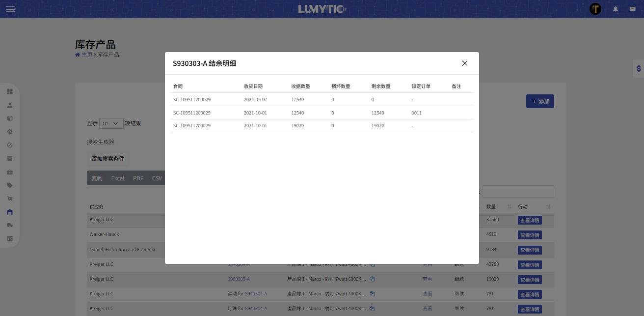644x316 pixels.
Task: Close the S930303-A 结余明细 dialog
Action: tap(464, 63)
